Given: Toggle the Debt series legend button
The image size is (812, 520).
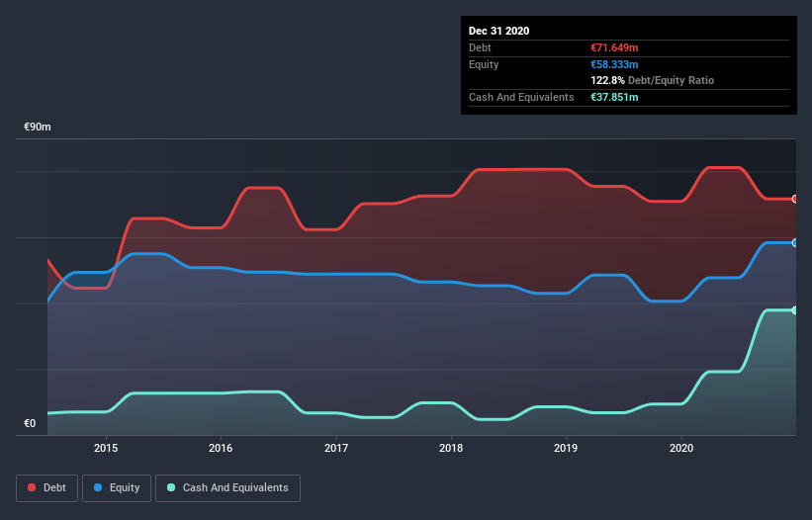Looking at the screenshot, I should click(46, 488).
